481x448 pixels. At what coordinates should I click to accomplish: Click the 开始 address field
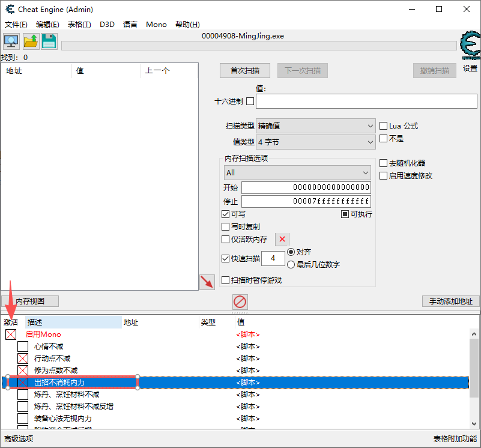coord(306,187)
